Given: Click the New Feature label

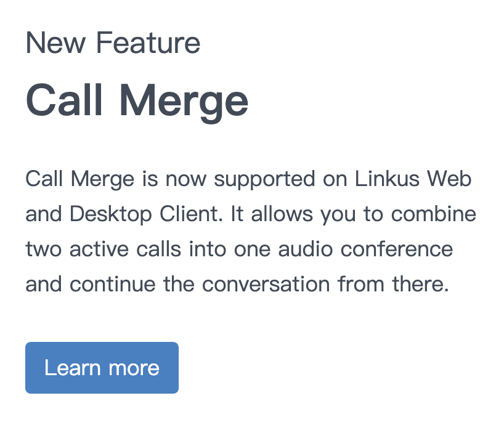Looking at the screenshot, I should click(113, 44).
